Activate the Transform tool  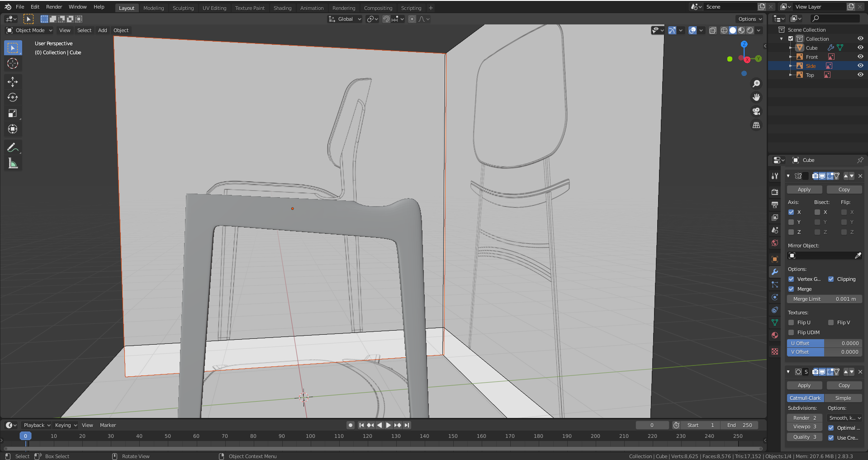pyautogui.click(x=13, y=129)
